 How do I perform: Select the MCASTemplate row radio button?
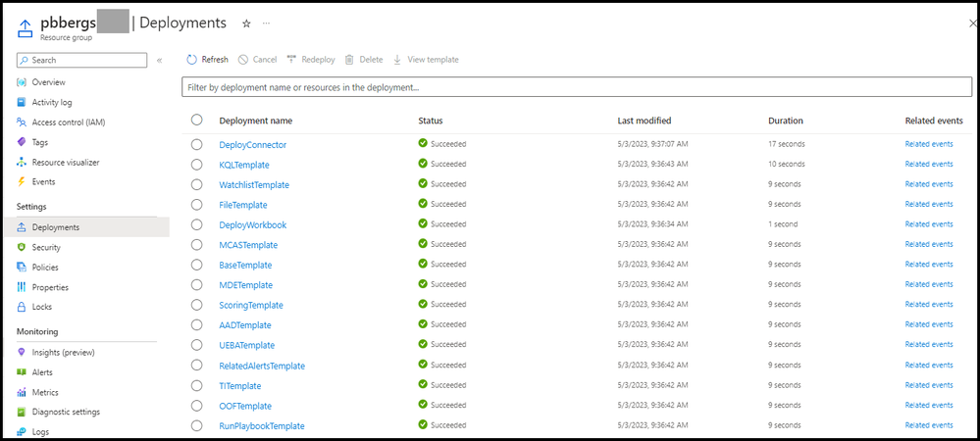click(x=197, y=244)
